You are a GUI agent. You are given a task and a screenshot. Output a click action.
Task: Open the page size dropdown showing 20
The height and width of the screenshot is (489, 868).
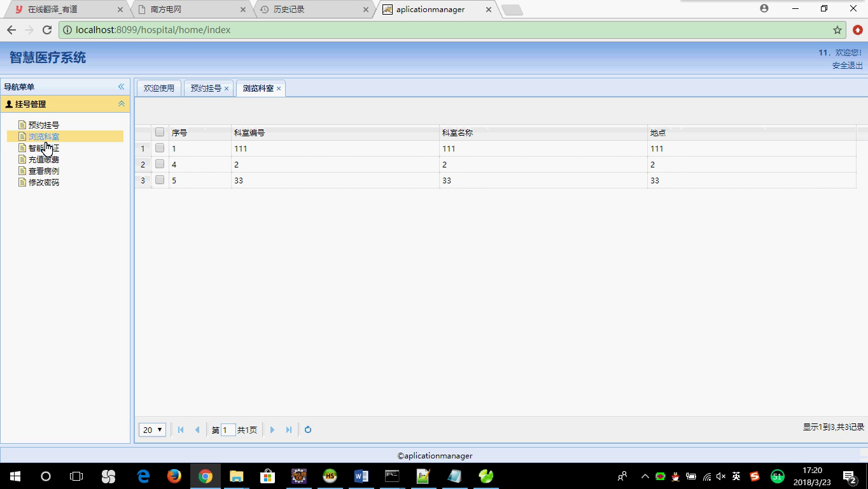click(153, 430)
